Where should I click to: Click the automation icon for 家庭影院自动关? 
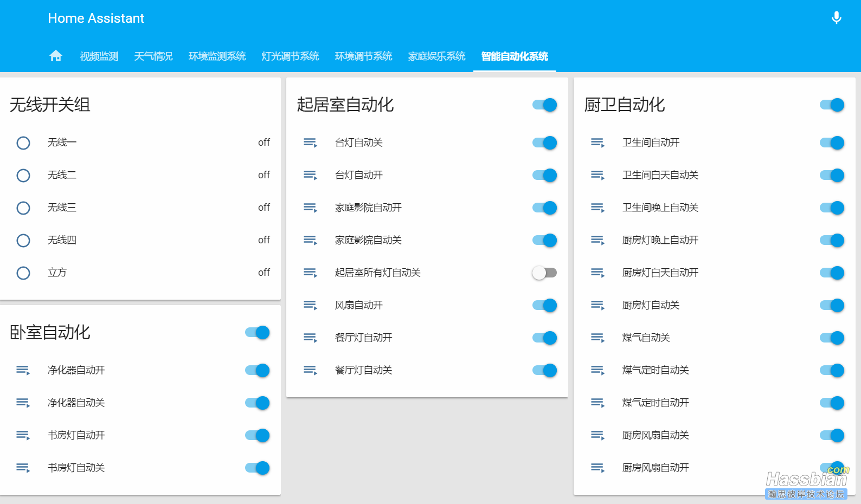[311, 241]
